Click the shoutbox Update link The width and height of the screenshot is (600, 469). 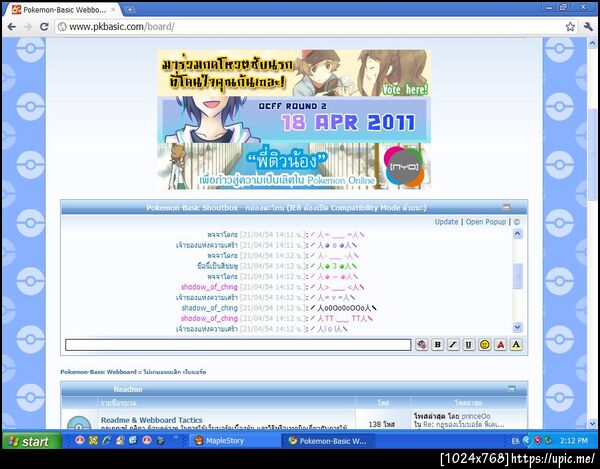pyautogui.click(x=446, y=222)
